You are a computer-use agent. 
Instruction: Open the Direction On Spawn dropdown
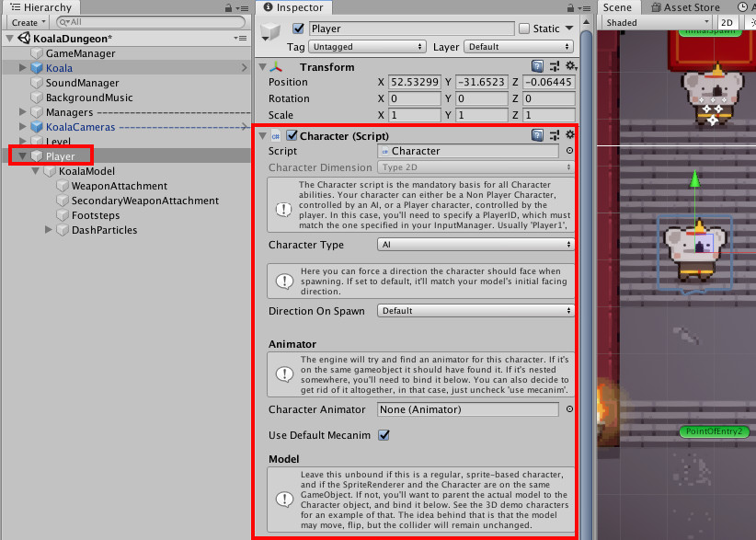(475, 311)
